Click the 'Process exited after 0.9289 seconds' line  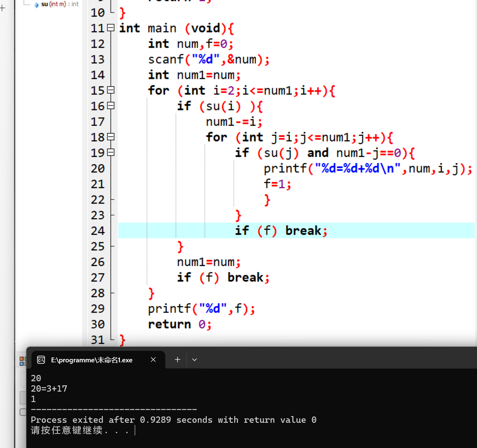(174, 420)
